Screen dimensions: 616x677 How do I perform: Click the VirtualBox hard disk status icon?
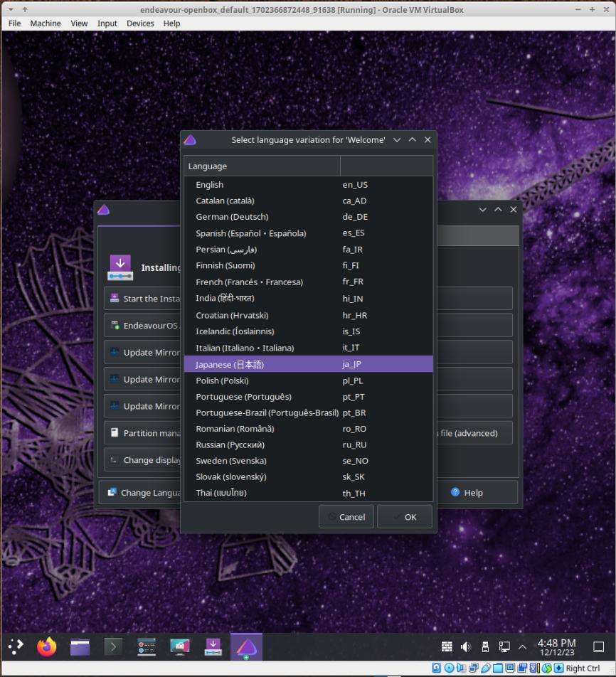click(437, 668)
